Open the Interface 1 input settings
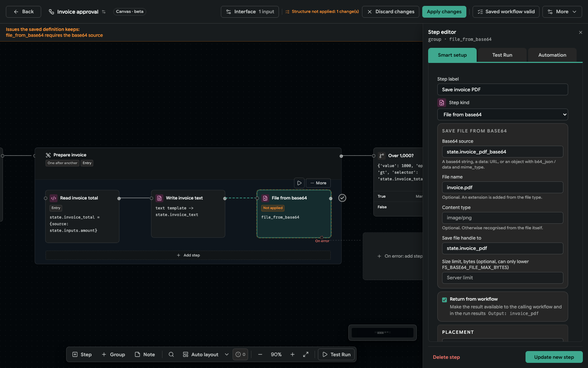The width and height of the screenshot is (588, 368). coord(250,12)
